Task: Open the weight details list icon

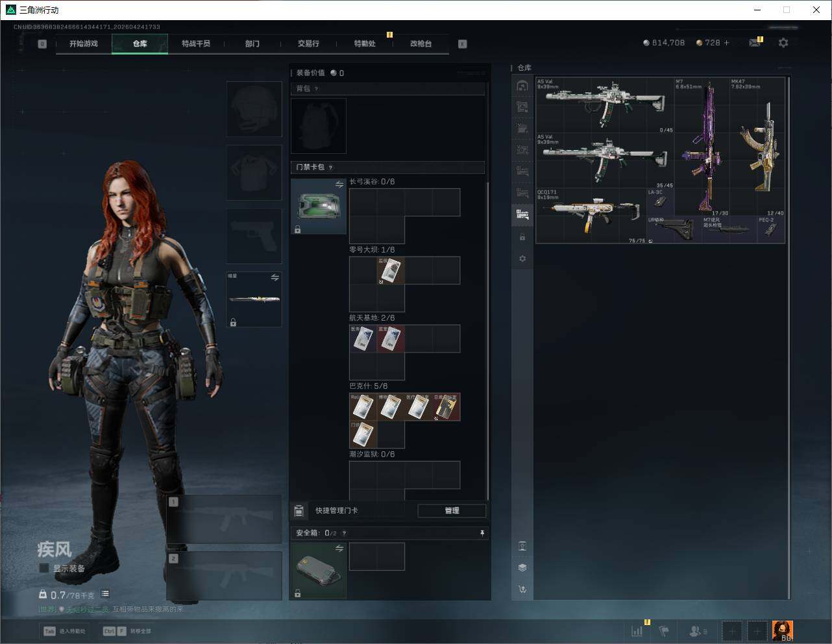Action: (x=105, y=593)
